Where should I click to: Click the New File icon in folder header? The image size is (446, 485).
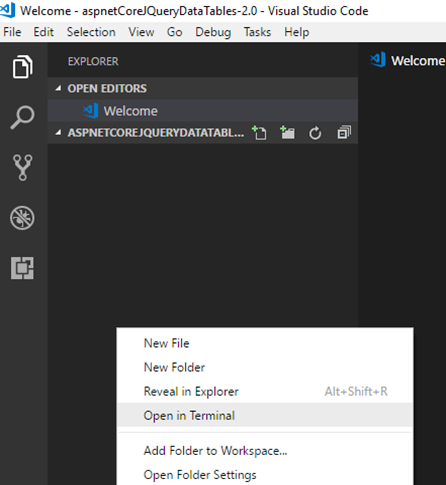[x=259, y=133]
